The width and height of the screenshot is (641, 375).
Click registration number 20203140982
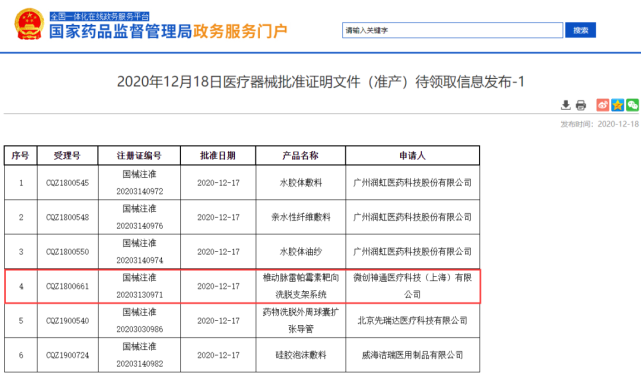click(140, 364)
